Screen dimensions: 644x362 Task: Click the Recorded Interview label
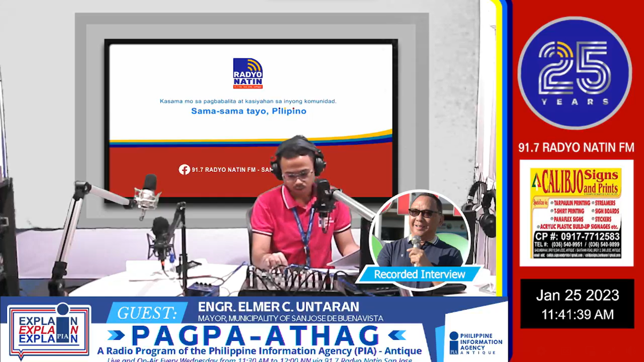point(420,274)
